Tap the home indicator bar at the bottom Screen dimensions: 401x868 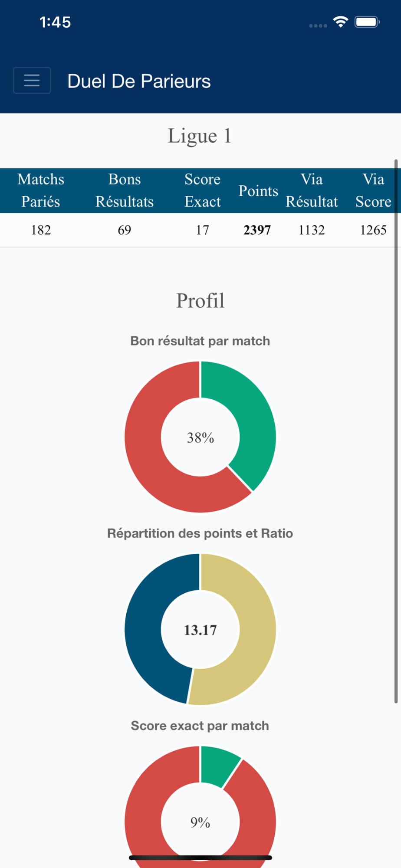(200, 858)
